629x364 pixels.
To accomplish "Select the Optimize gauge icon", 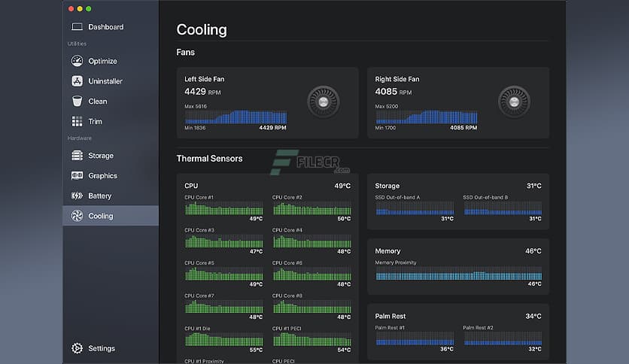I will 77,61.
